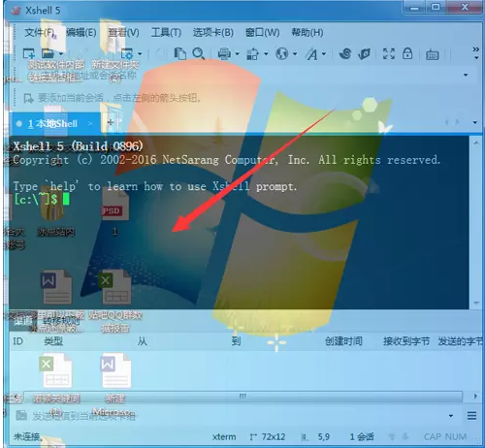Viewport: 485px width, 448px height.
Task: Click the Paste clipboard icon
Action: (179, 53)
